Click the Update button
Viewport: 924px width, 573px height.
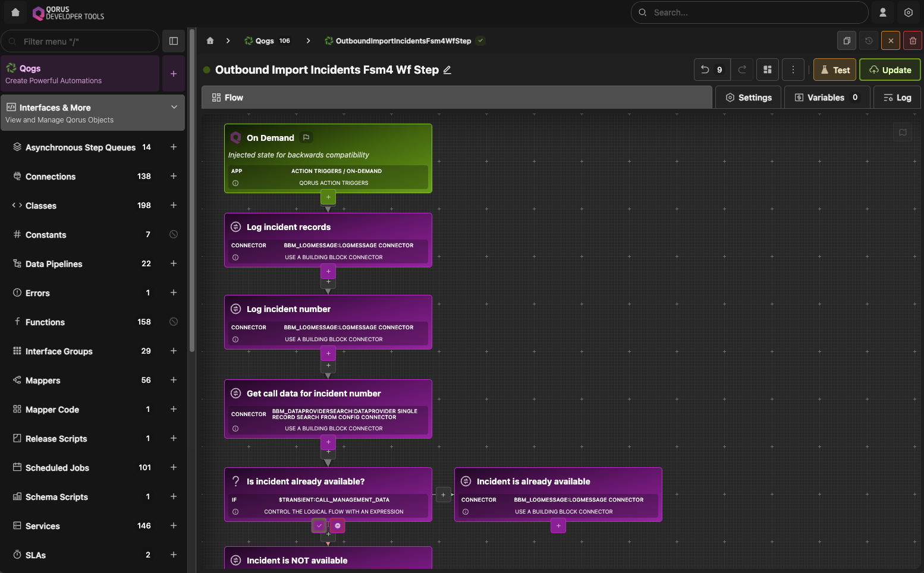point(890,70)
